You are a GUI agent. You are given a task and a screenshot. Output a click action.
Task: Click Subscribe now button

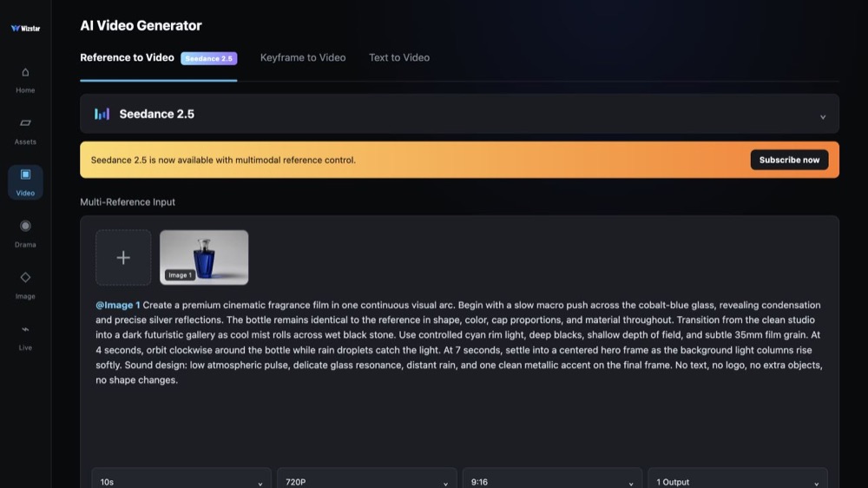[789, 160]
